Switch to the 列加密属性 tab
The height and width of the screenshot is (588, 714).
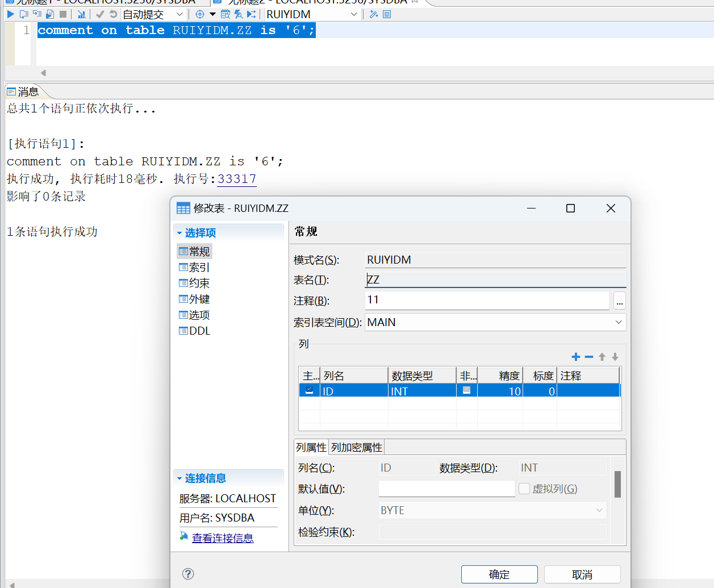(357, 448)
